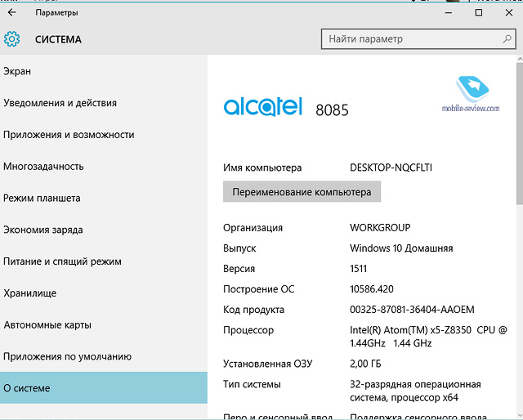Screen dimensions: 523x420
Task: Click the Переименование компьютера button
Action: pyautogui.click(x=302, y=192)
